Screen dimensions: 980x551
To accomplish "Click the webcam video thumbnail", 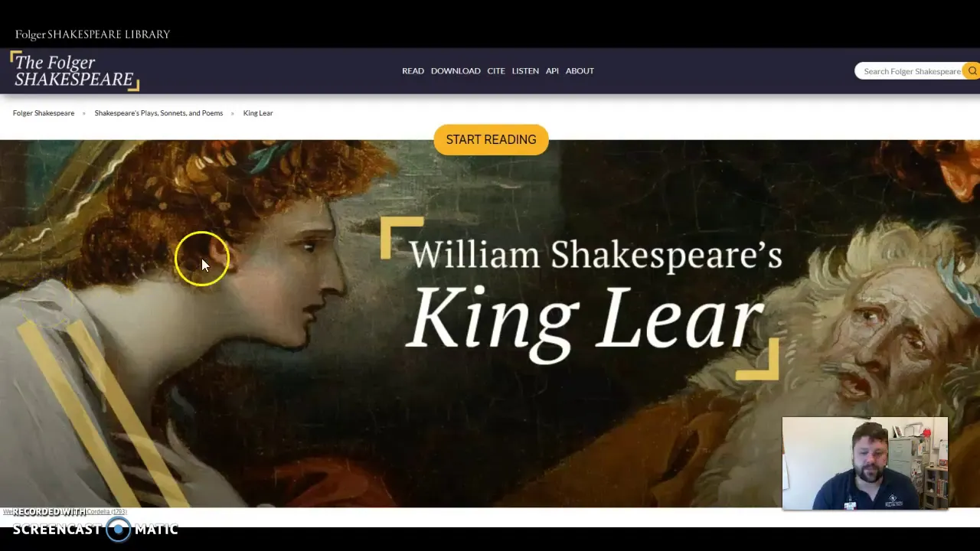I will click(865, 464).
